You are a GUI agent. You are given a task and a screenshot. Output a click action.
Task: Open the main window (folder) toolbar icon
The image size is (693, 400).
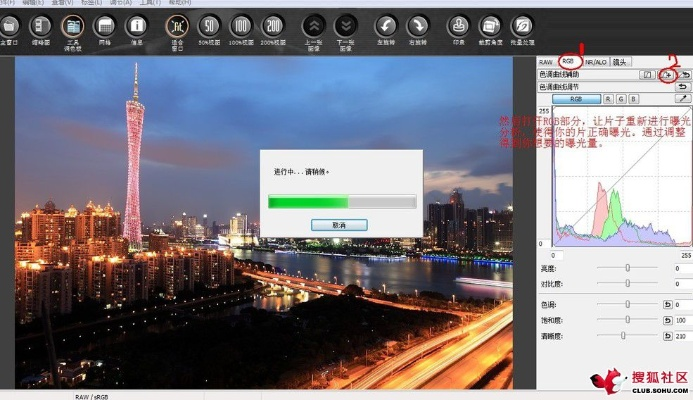coord(10,26)
